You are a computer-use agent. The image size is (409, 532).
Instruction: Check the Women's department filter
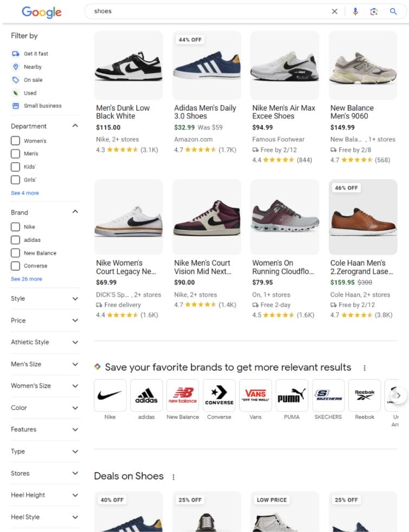pos(16,140)
